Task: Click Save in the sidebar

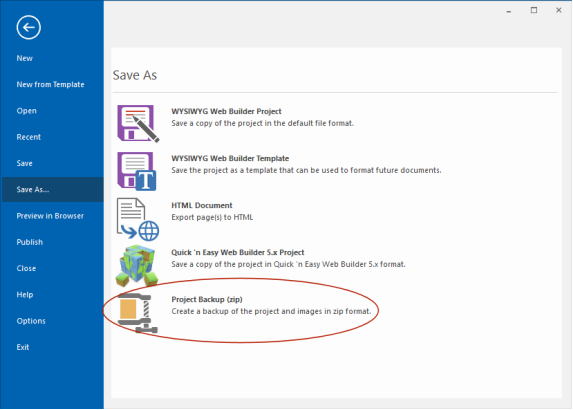Action: 24,164
